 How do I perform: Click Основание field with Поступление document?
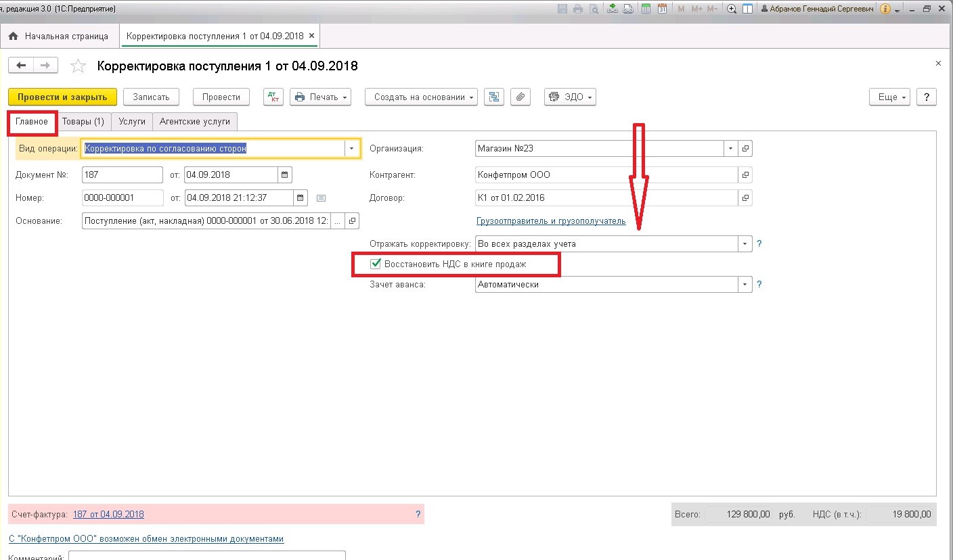[x=206, y=220]
